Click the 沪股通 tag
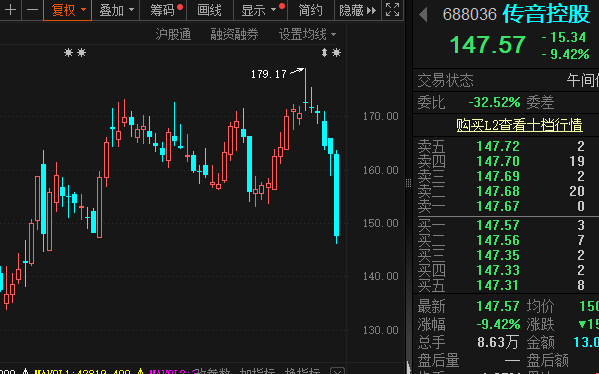This screenshot has width=599, height=374. coord(173,35)
